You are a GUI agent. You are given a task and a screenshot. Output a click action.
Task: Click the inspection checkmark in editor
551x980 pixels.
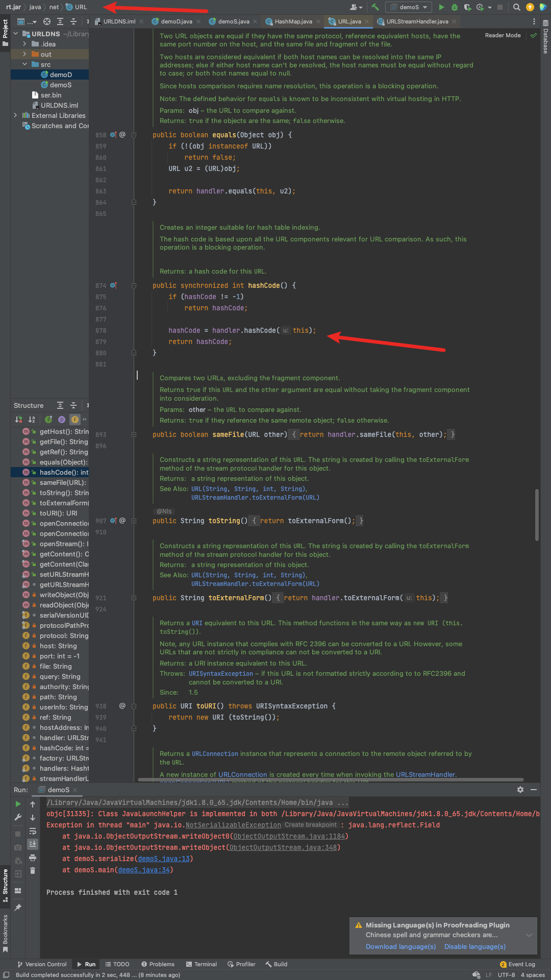coord(534,35)
